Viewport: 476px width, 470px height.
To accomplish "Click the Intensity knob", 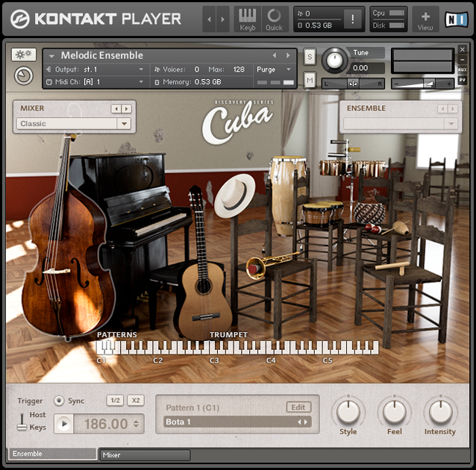I will coord(441,412).
